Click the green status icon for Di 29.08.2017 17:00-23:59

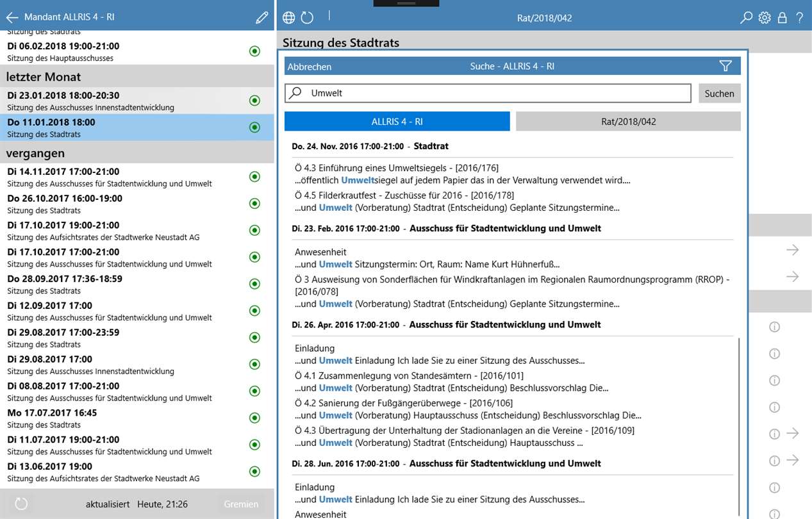tap(254, 338)
